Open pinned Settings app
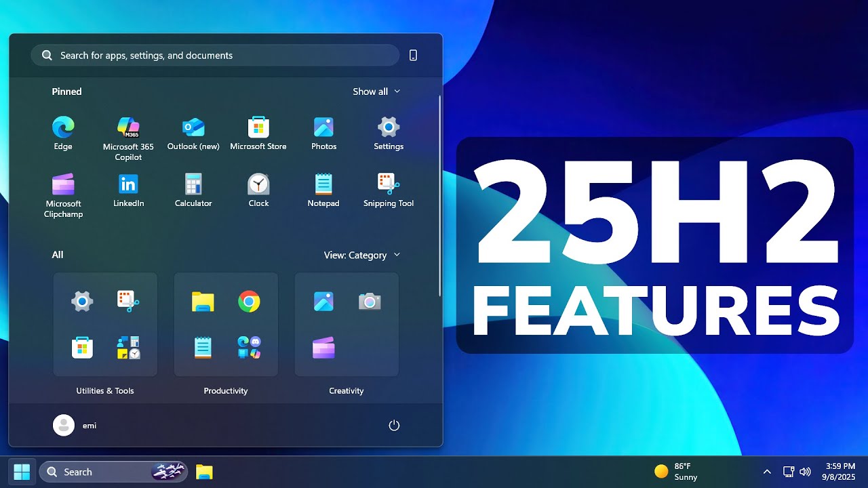This screenshot has width=868, height=488. [389, 133]
